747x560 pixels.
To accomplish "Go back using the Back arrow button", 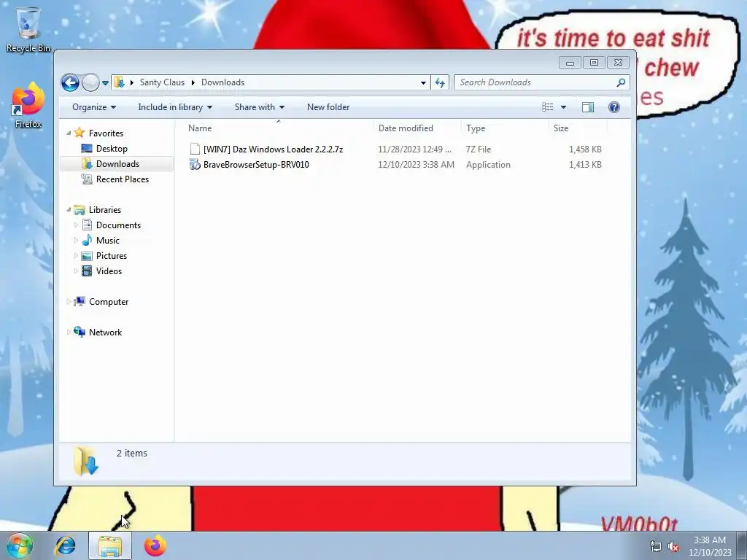I will pos(70,82).
